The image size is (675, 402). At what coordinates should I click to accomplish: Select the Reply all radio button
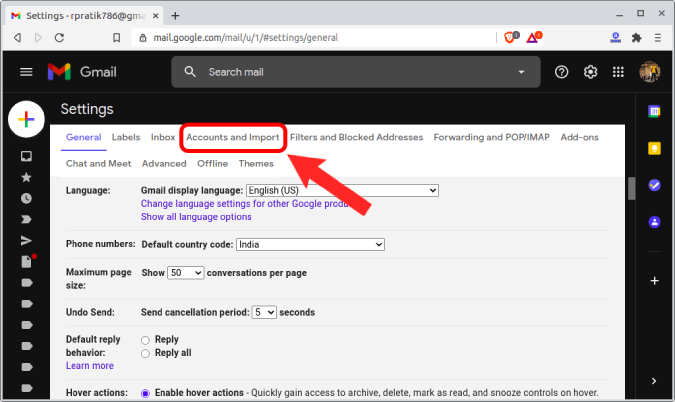coord(146,353)
